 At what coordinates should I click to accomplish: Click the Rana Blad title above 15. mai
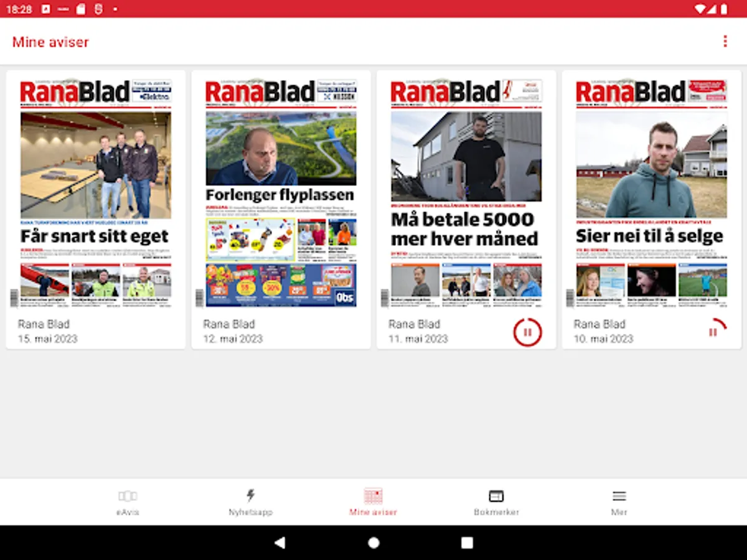(x=44, y=324)
